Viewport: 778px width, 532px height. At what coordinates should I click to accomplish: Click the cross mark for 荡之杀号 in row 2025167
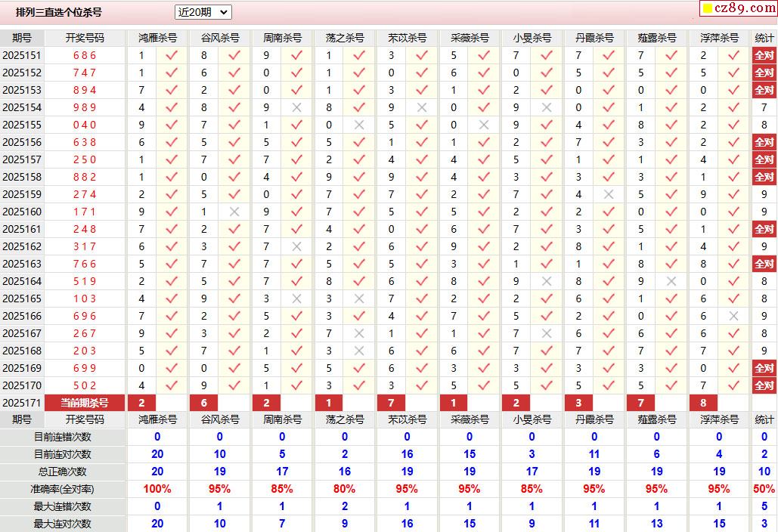pyautogui.click(x=359, y=333)
